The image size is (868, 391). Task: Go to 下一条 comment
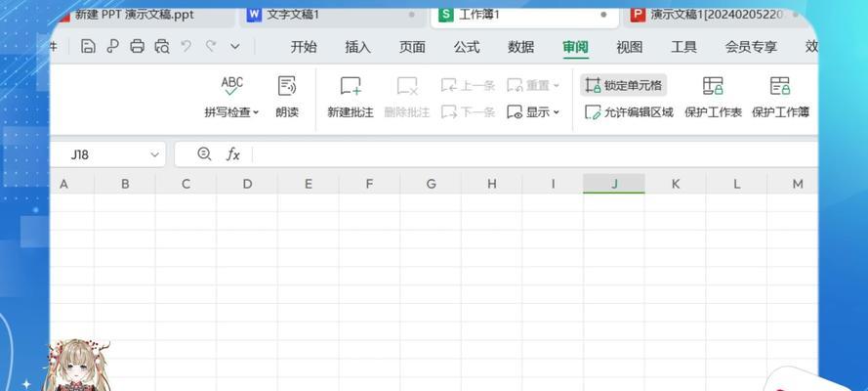468,112
